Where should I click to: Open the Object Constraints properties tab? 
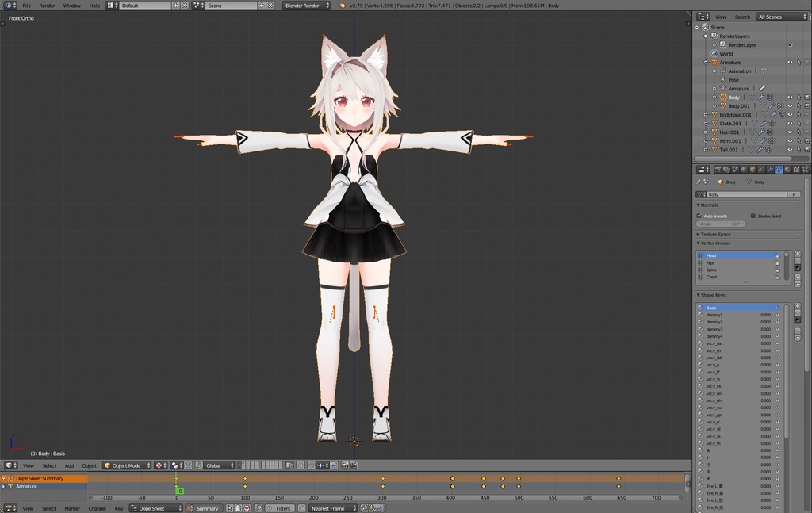click(761, 170)
